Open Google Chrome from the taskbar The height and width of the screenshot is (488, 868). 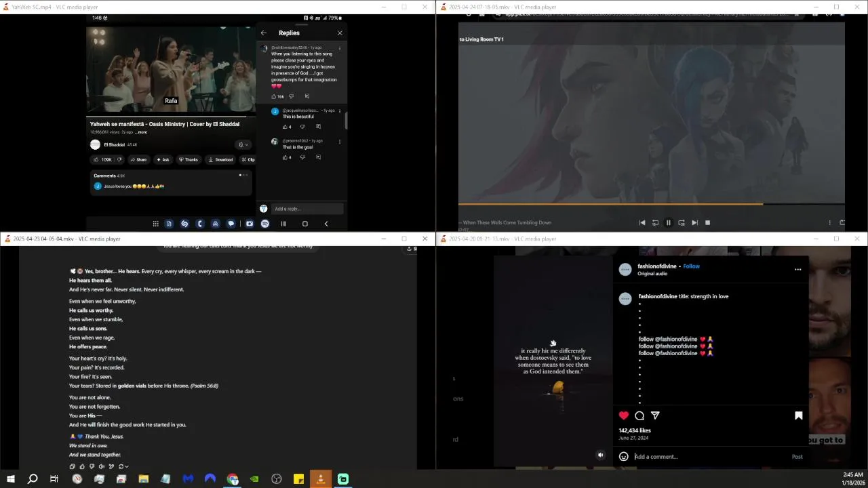pos(233,479)
